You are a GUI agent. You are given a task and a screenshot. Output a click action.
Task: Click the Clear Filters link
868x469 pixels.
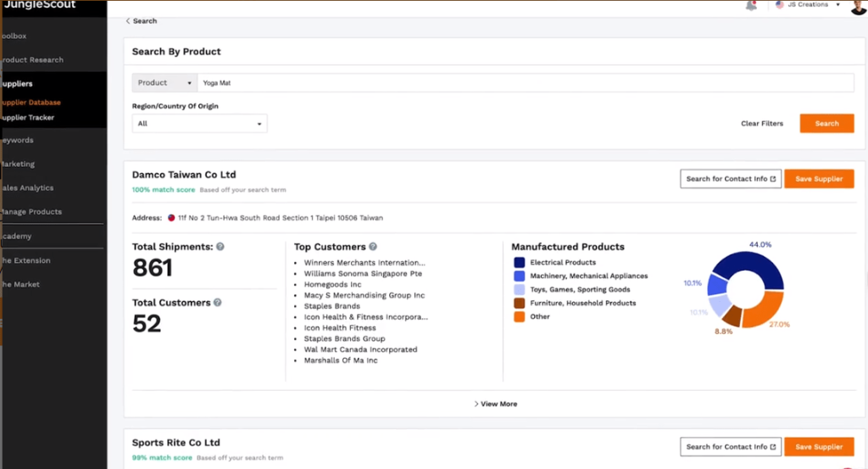tap(762, 124)
